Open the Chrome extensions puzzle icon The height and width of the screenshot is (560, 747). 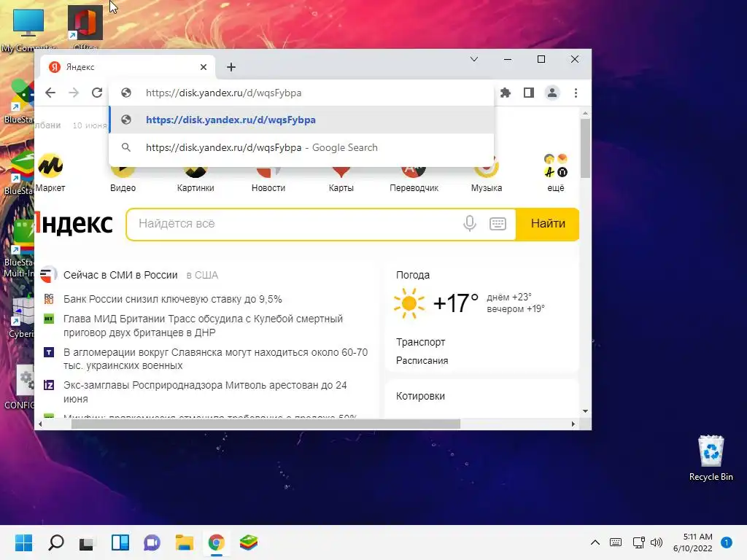tap(506, 93)
